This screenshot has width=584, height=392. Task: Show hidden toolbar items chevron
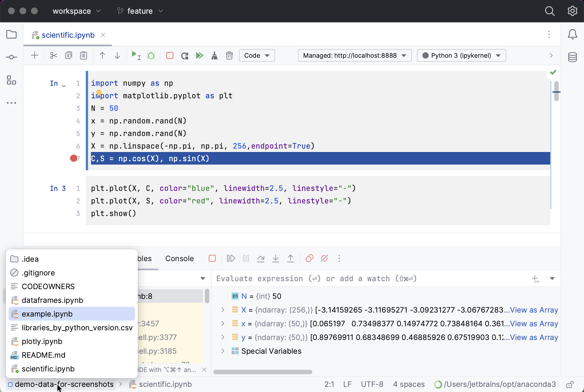(551, 55)
